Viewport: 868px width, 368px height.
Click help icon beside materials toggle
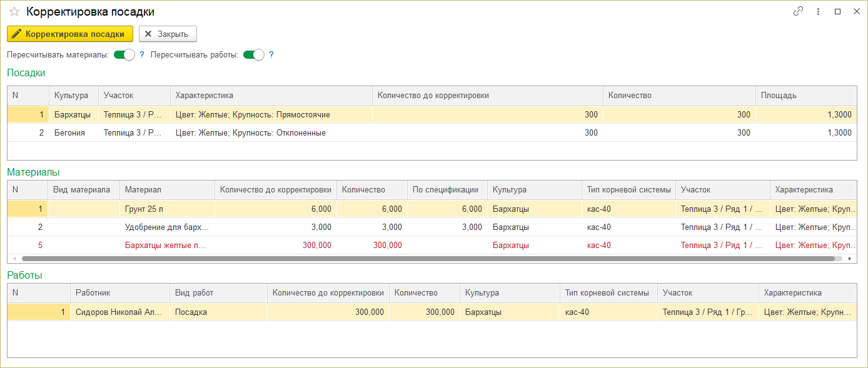142,55
